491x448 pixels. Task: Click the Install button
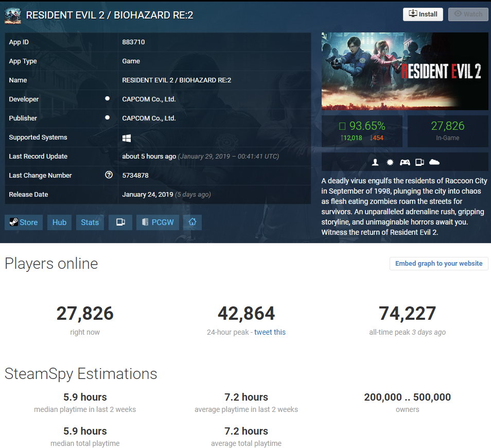pos(423,14)
